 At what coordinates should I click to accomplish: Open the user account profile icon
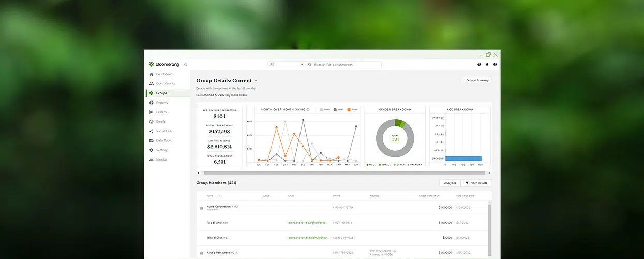(495, 65)
